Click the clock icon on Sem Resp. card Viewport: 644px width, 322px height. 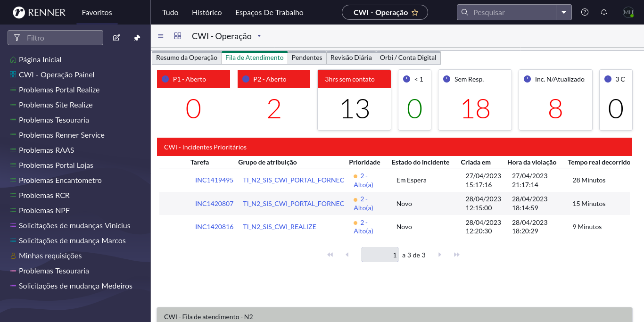[x=447, y=79]
